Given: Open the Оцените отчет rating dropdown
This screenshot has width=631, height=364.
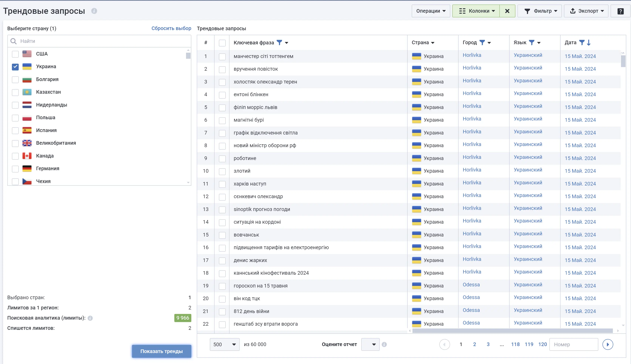Looking at the screenshot, I should point(370,345).
